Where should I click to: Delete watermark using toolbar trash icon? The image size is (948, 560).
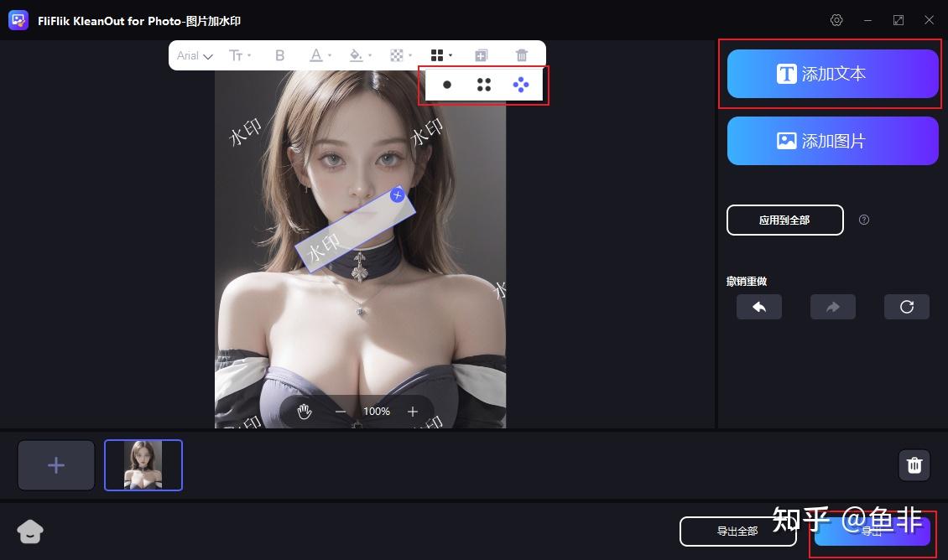(x=522, y=55)
